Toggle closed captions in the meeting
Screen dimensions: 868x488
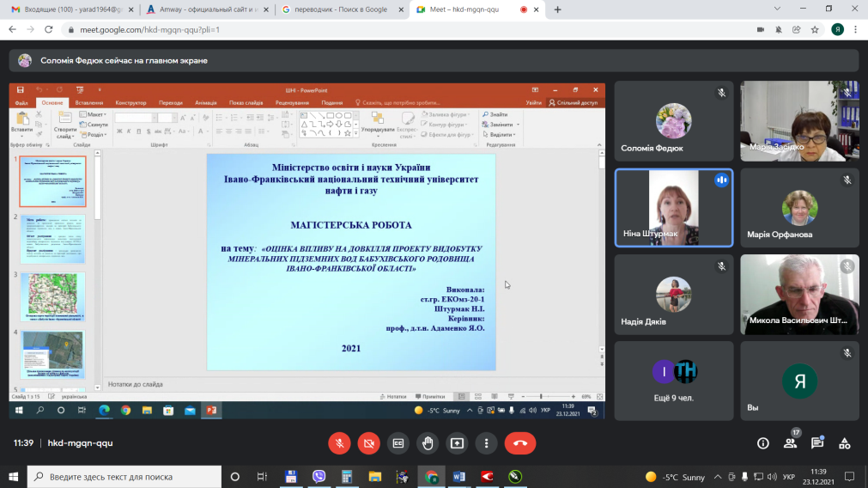(x=398, y=443)
